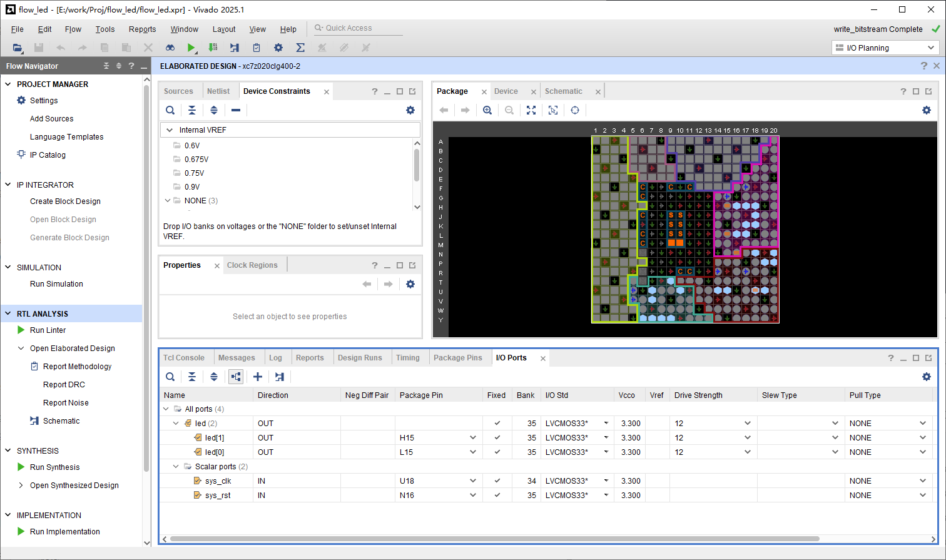Screen dimensions: 946x560
Task: Open I/O Ports settings gear
Action: click(927, 377)
